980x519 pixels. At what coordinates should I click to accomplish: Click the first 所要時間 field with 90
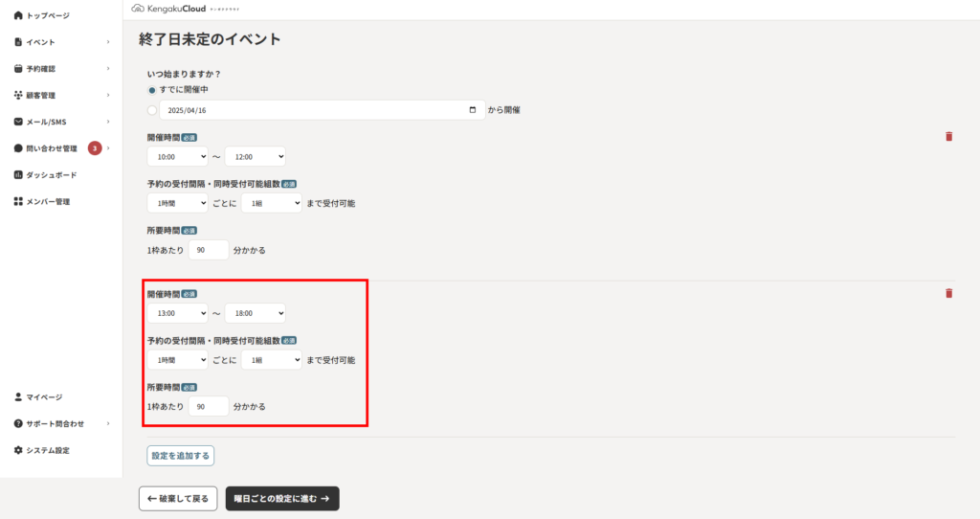tap(209, 250)
